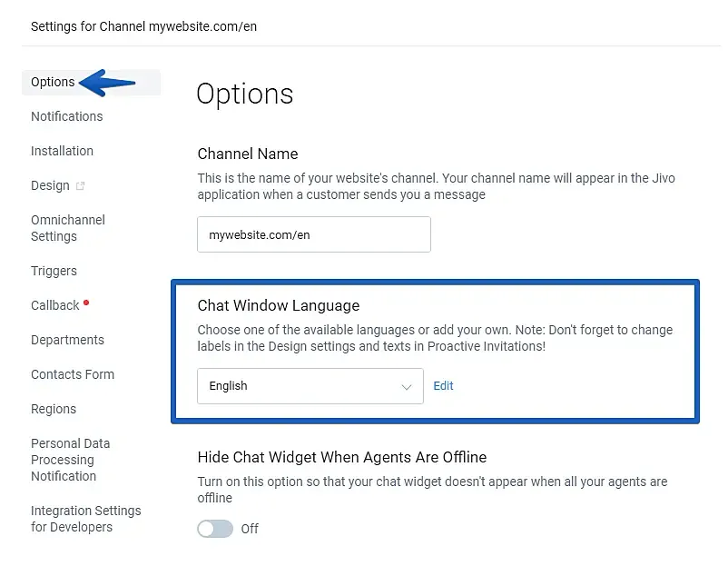Image resolution: width=728 pixels, height=566 pixels.
Task: Open Personal Data Processing Notification
Action: (x=70, y=460)
